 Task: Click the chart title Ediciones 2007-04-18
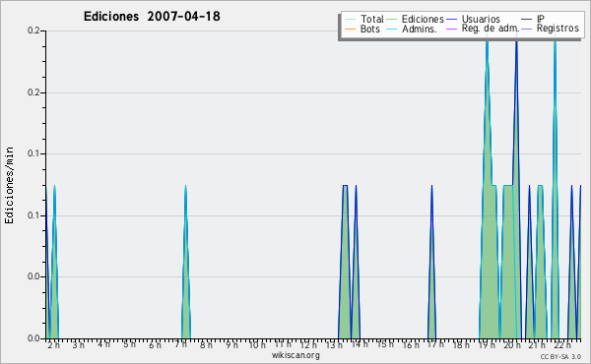click(152, 17)
